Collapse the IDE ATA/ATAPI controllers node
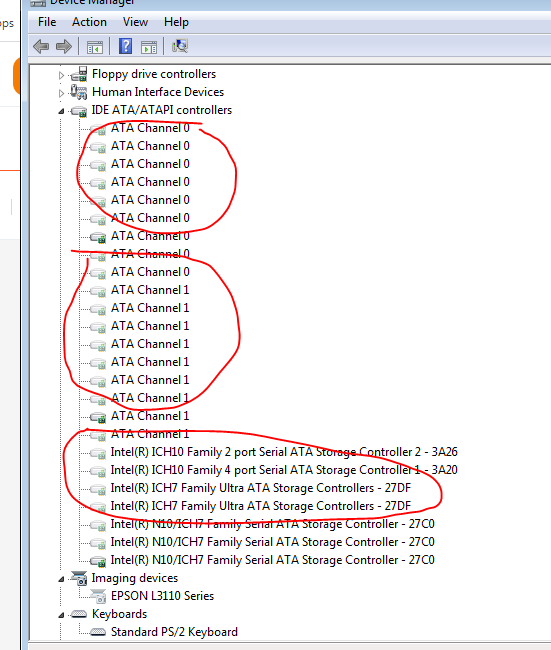The image size is (551, 650). 61,111
